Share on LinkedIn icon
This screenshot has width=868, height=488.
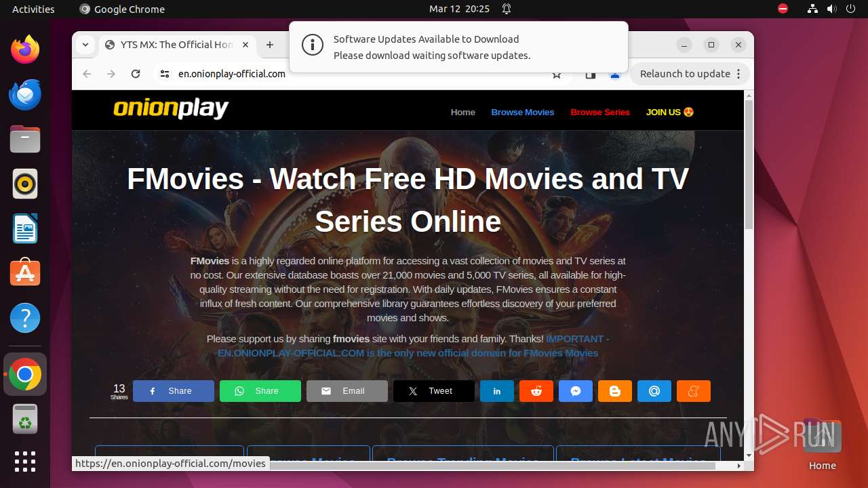click(x=497, y=391)
